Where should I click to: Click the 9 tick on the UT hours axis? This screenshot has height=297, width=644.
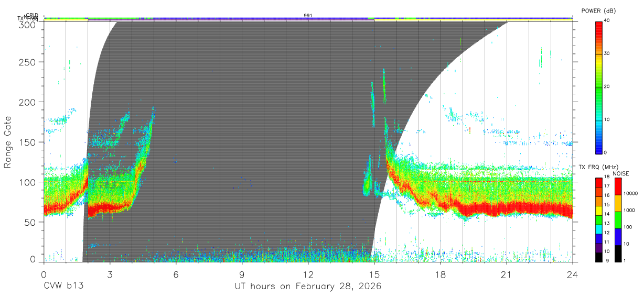(242, 274)
